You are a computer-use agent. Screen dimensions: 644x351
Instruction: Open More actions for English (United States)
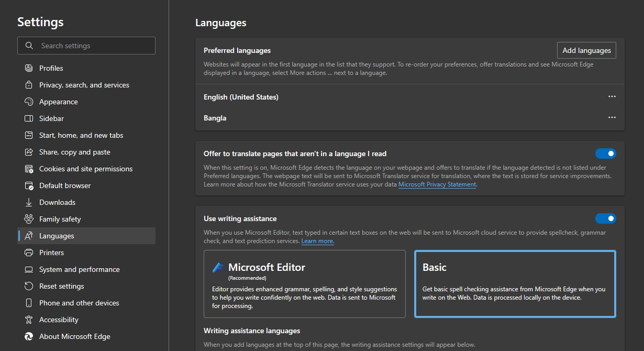coord(612,97)
